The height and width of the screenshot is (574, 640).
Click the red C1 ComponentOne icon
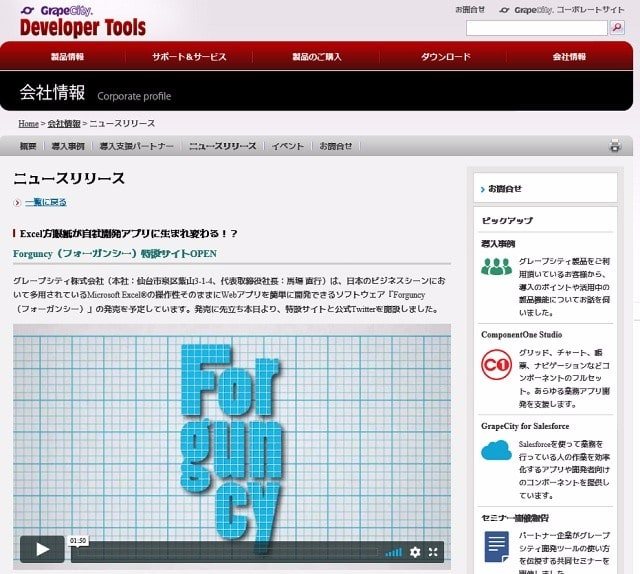pos(496,364)
